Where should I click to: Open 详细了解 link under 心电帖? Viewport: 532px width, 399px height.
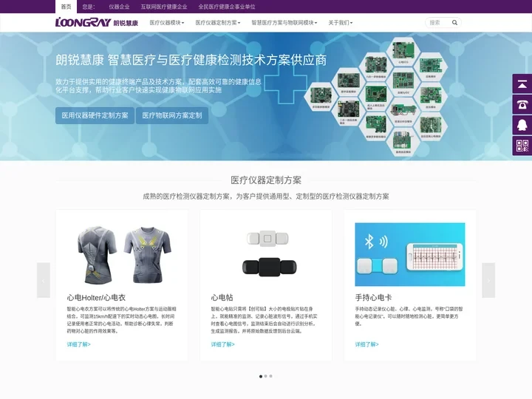point(222,344)
